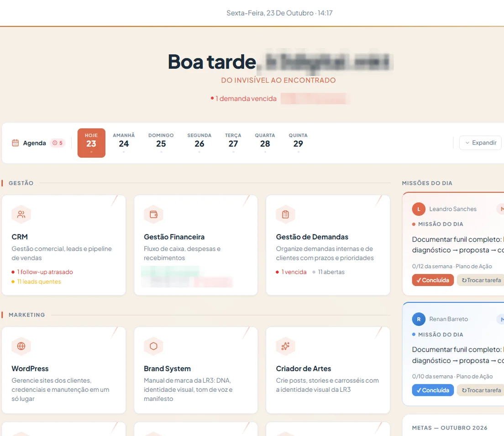
Task: Click Leandro Sanches avatar icon
Action: click(419, 209)
